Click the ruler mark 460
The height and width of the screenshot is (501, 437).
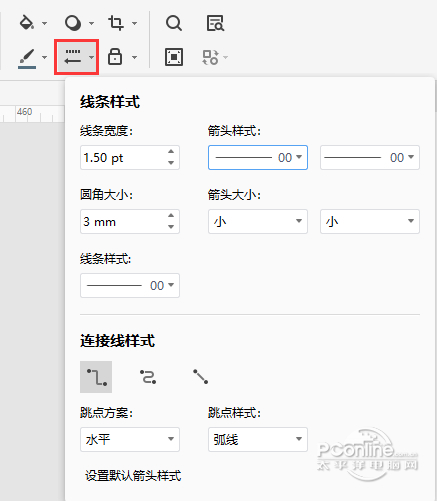[x=24, y=112]
